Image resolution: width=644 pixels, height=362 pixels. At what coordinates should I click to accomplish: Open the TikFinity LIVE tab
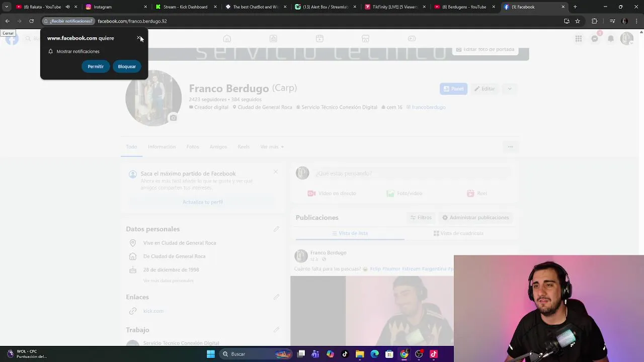point(395,7)
